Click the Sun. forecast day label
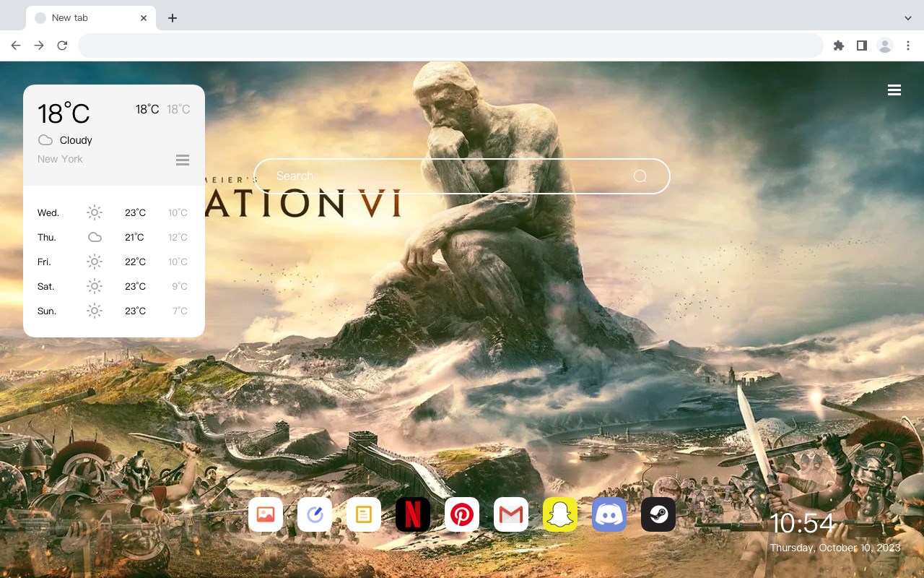This screenshot has height=578, width=924. pyautogui.click(x=47, y=311)
